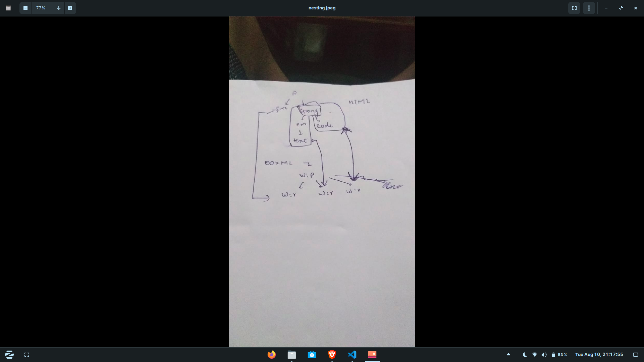Open the Zorin start menu
644x362 pixels.
[9, 354]
